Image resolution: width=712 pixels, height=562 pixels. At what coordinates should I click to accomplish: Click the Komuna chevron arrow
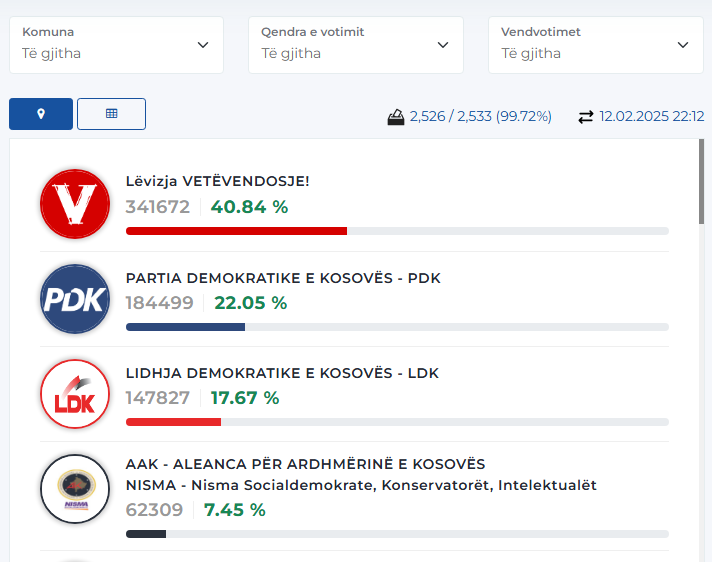coord(203,45)
